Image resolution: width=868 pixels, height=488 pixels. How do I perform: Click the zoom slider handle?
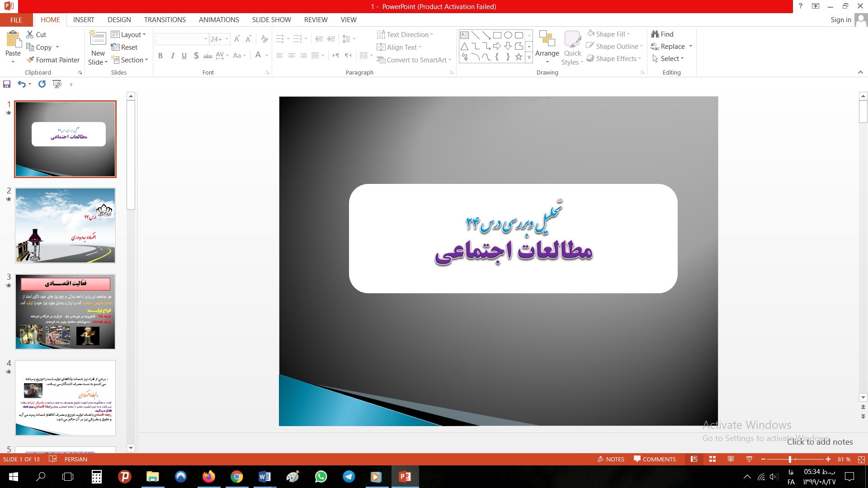[x=790, y=459]
